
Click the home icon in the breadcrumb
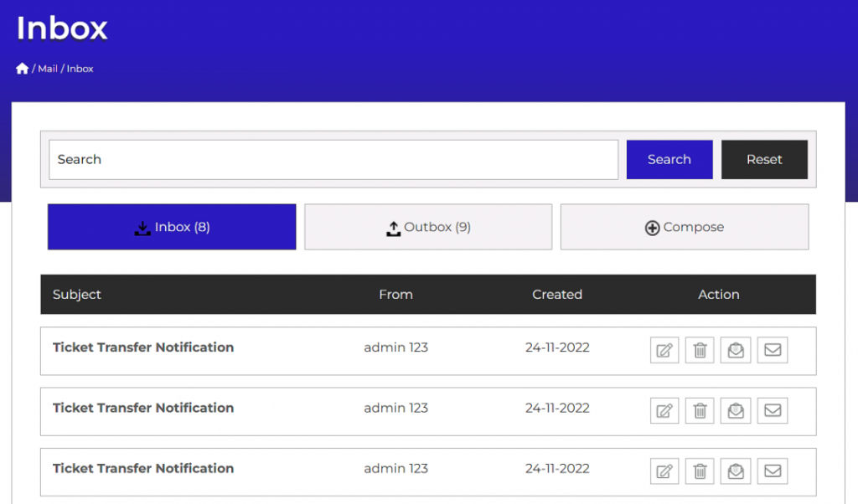click(22, 68)
